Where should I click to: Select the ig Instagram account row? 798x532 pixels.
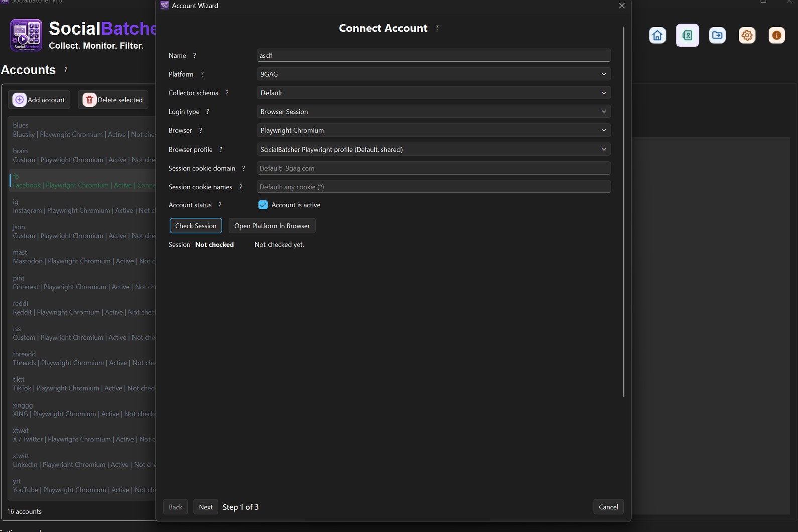[83, 206]
